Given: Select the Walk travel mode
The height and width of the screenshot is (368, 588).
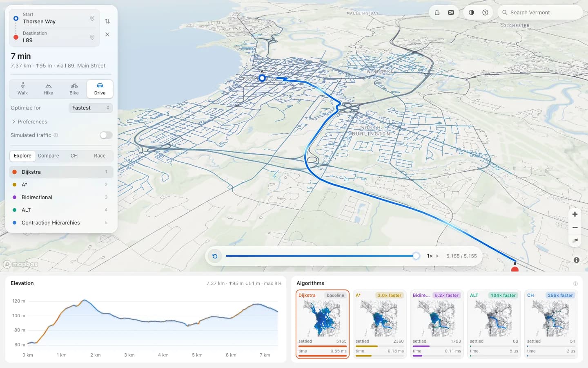Looking at the screenshot, I should pyautogui.click(x=22, y=89).
